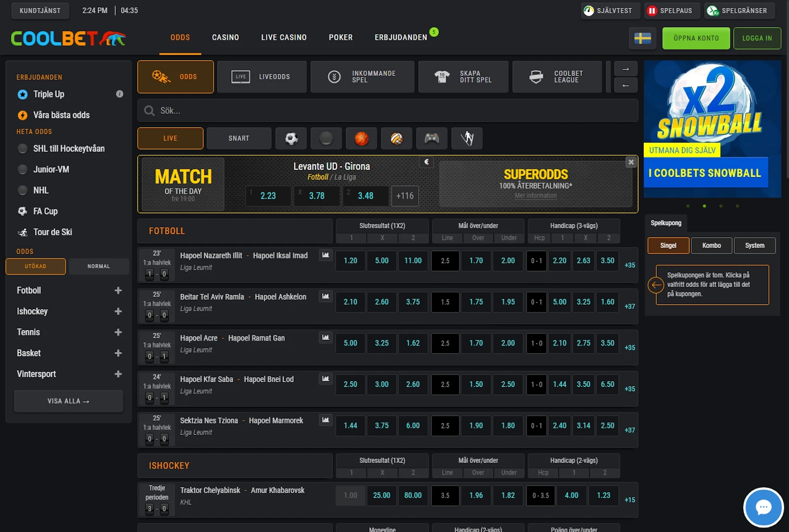The height and width of the screenshot is (532, 789).
Task: Click the Visa Alla button
Action: click(69, 401)
